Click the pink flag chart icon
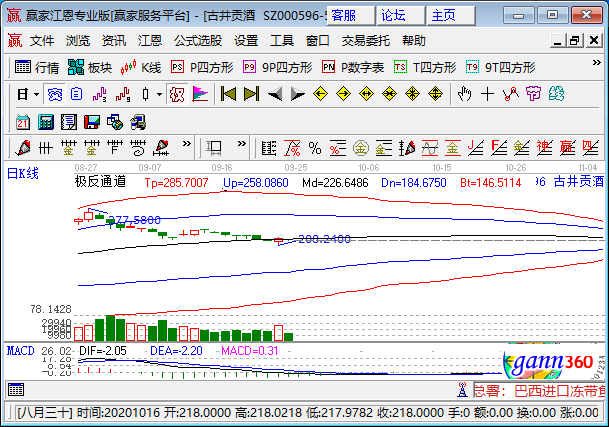 click(x=200, y=94)
